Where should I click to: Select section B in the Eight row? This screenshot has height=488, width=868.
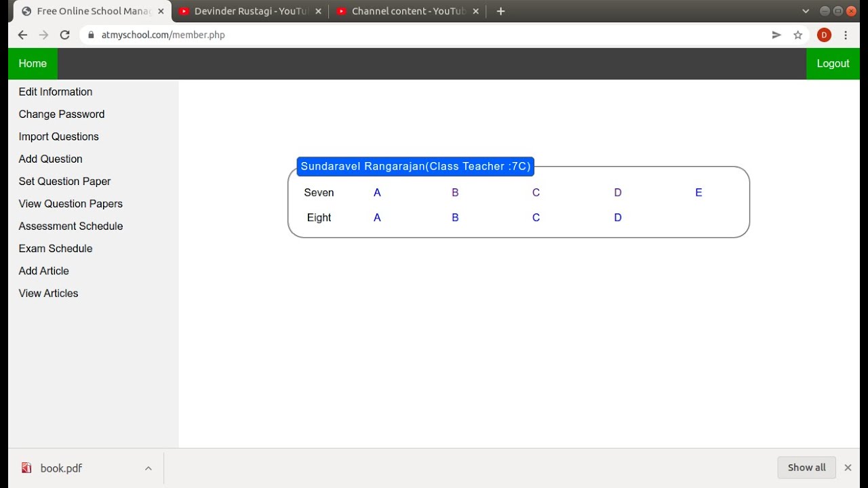(455, 218)
